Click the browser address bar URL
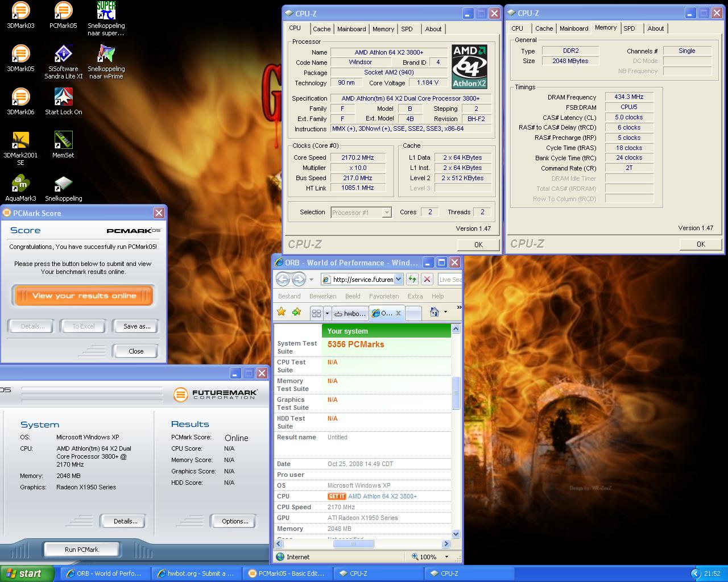 click(363, 279)
